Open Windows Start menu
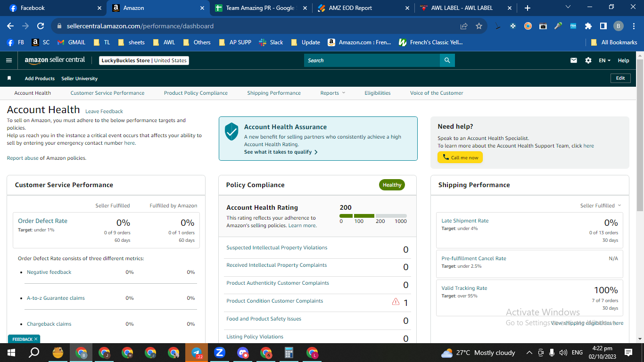This screenshot has width=644, height=362. coord(11,353)
